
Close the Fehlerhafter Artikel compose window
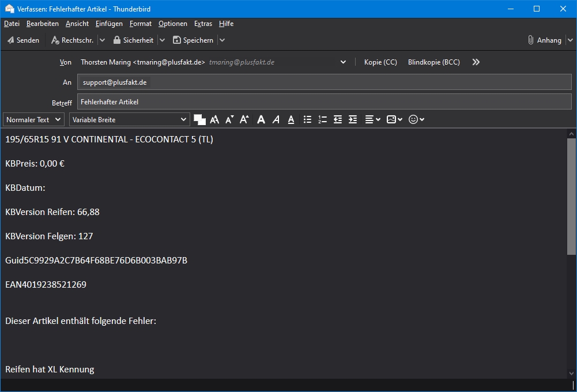pos(563,9)
